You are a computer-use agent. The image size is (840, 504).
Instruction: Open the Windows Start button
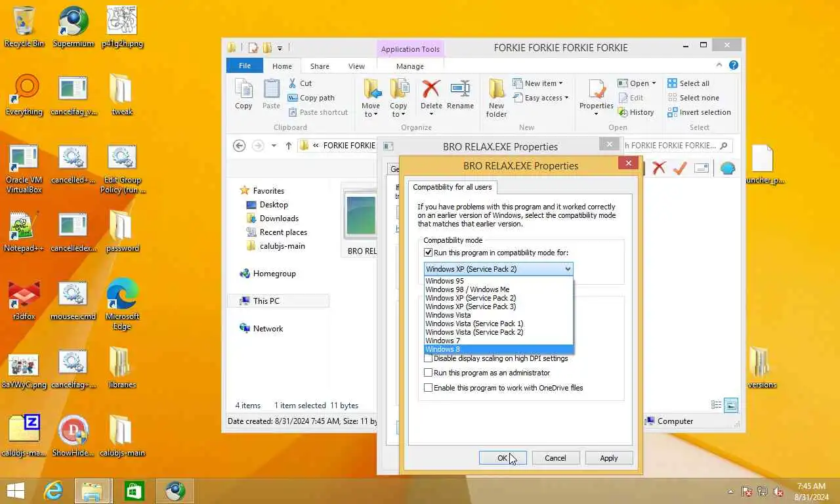(15, 490)
